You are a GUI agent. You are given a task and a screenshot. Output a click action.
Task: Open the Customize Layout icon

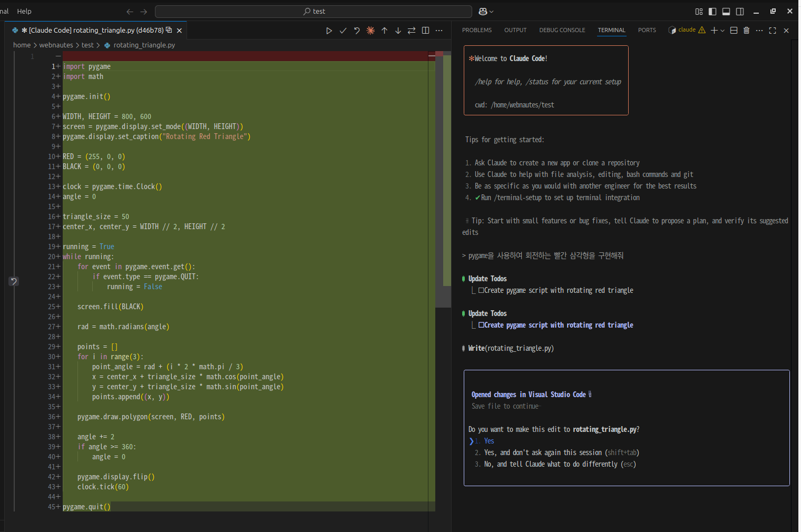click(699, 12)
